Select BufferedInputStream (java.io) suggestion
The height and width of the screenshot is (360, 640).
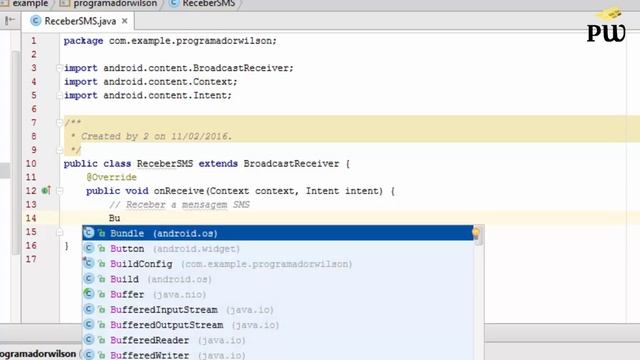point(278,310)
